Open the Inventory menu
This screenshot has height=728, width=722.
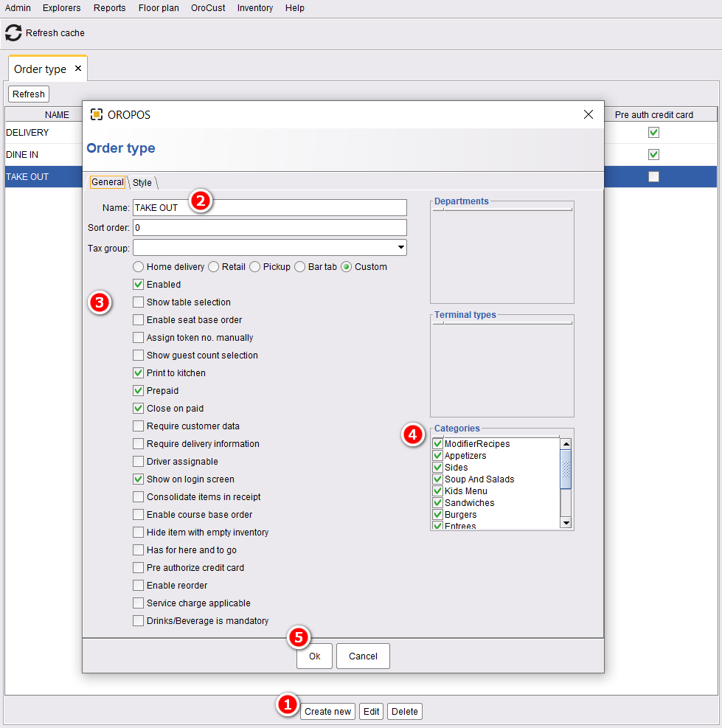pos(255,8)
